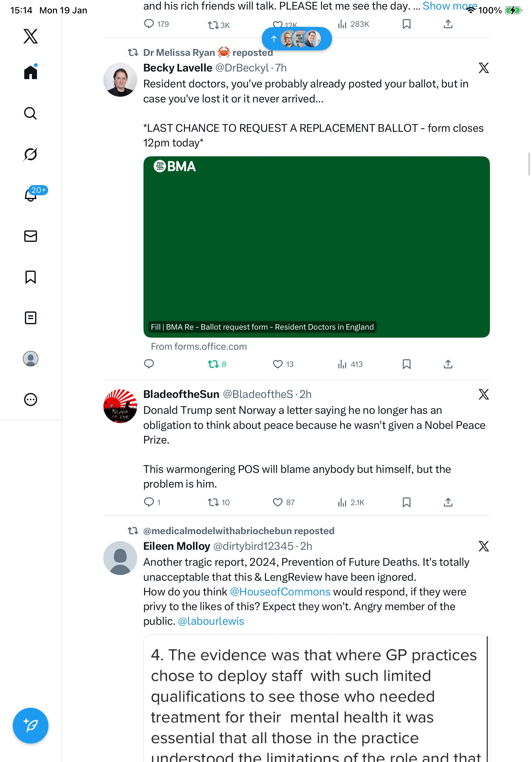This screenshot has width=532, height=762.
Task: Like the BladeoftheSun post
Action: (x=277, y=502)
